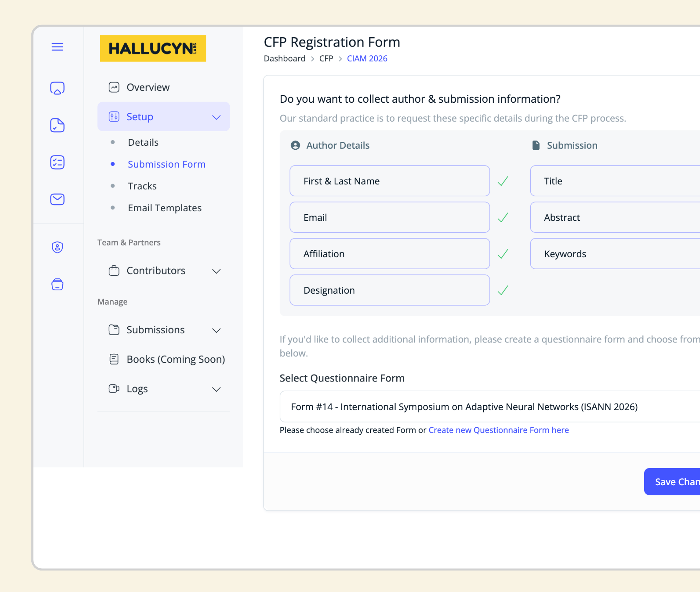Click the Dashboard breadcrumb link
700x592 pixels.
284,59
